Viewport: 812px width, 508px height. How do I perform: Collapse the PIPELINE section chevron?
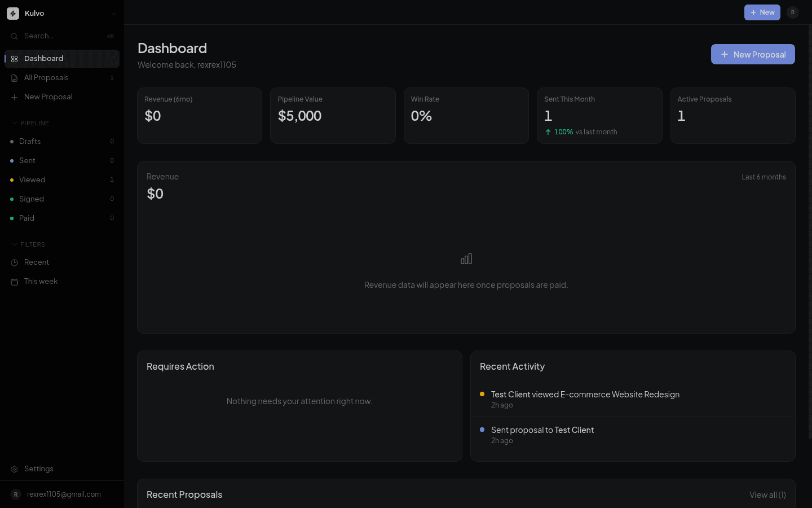14,122
